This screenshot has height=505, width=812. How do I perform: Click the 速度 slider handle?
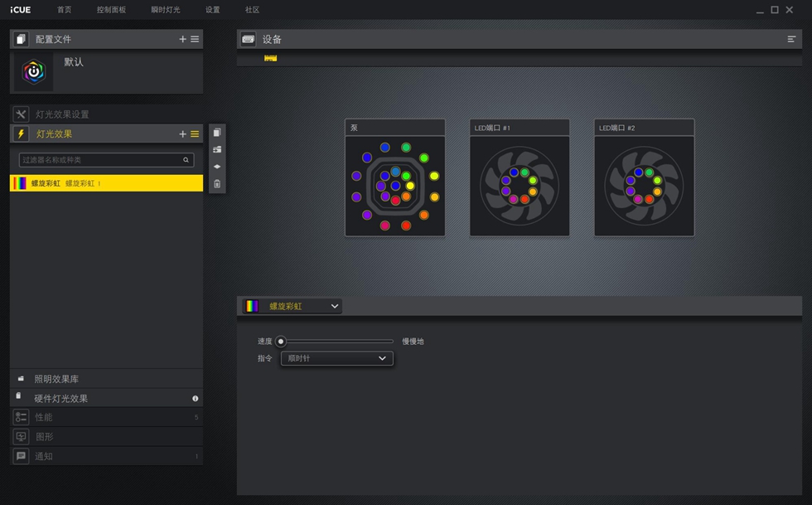[x=281, y=341]
